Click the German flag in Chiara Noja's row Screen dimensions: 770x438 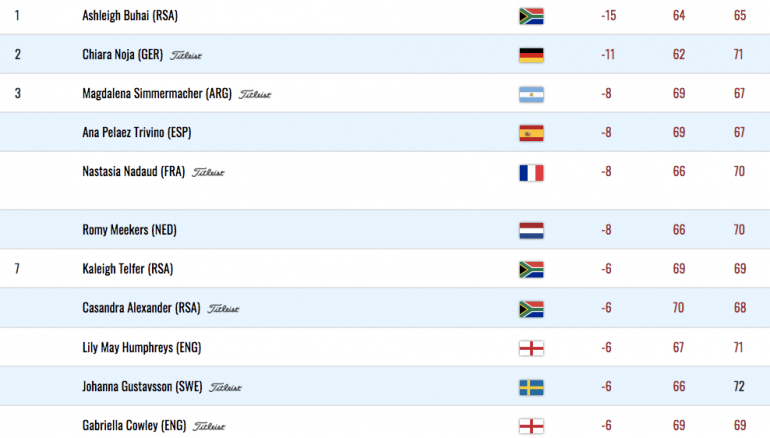(x=531, y=55)
